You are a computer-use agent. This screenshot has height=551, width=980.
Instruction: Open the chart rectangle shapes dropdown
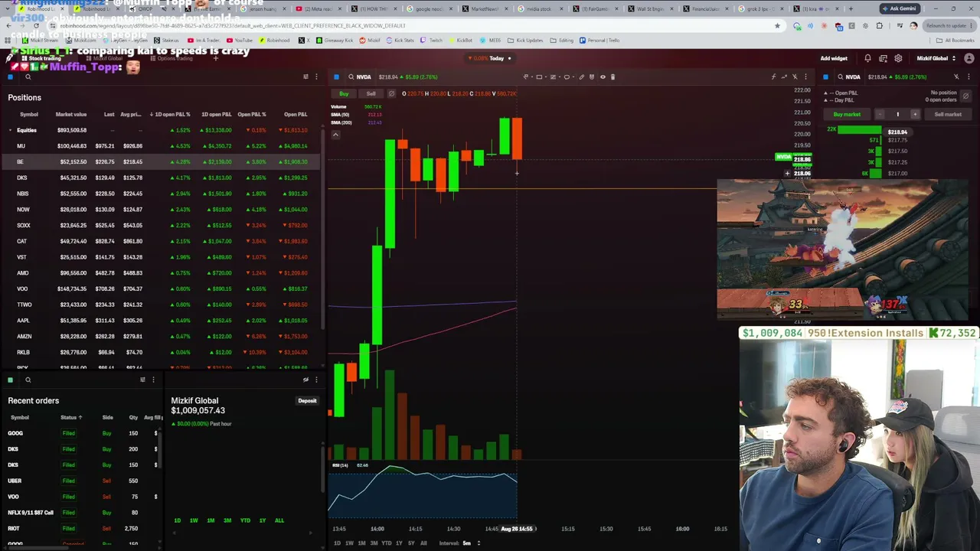point(541,77)
